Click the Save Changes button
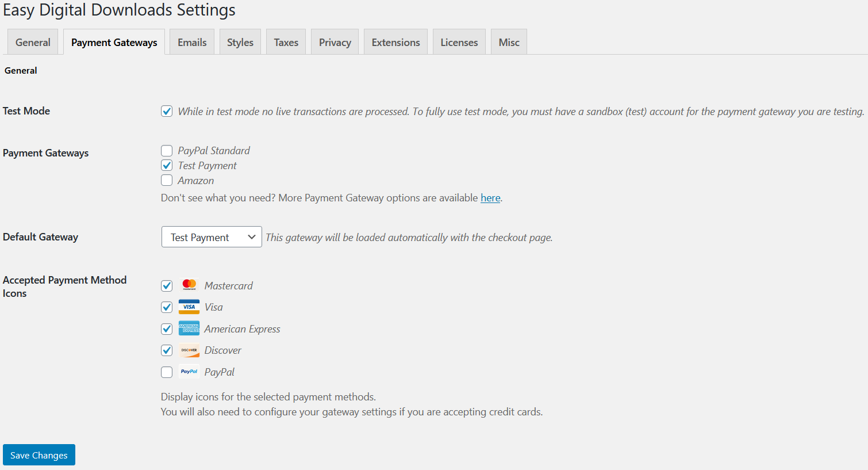The image size is (868, 470). [39, 455]
